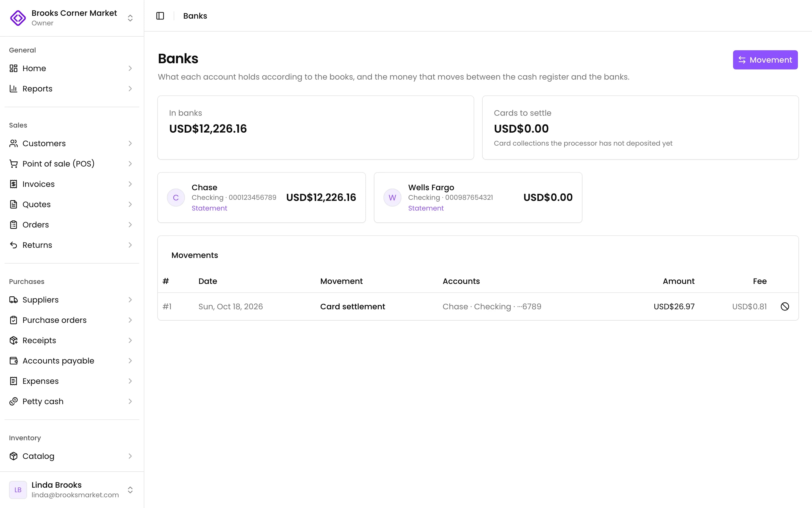
Task: Click the Expenses receipt icon
Action: pyautogui.click(x=14, y=381)
